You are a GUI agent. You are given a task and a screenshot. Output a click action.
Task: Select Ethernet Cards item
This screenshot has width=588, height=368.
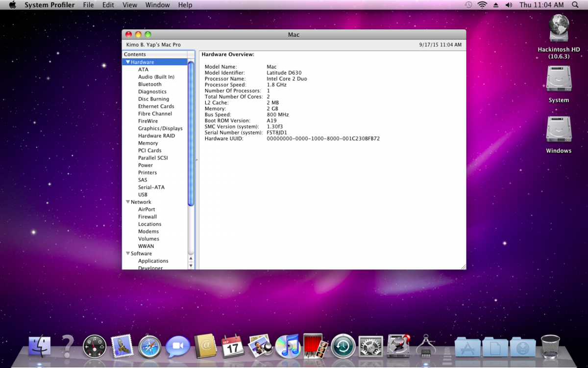(156, 106)
